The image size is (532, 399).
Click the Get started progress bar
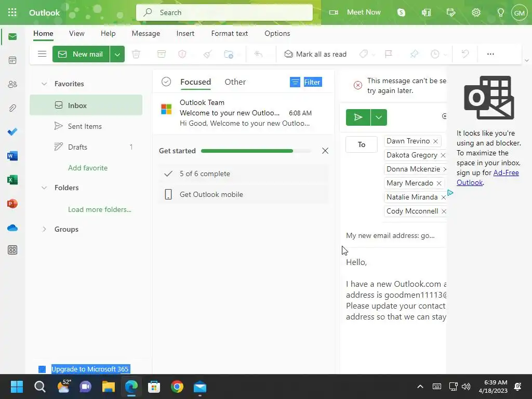click(256, 151)
